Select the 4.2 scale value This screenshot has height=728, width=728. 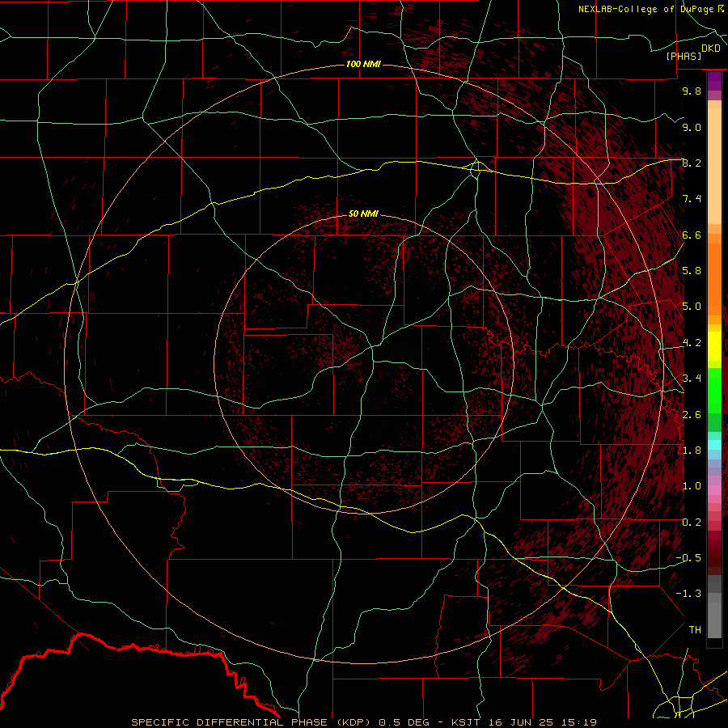click(692, 343)
